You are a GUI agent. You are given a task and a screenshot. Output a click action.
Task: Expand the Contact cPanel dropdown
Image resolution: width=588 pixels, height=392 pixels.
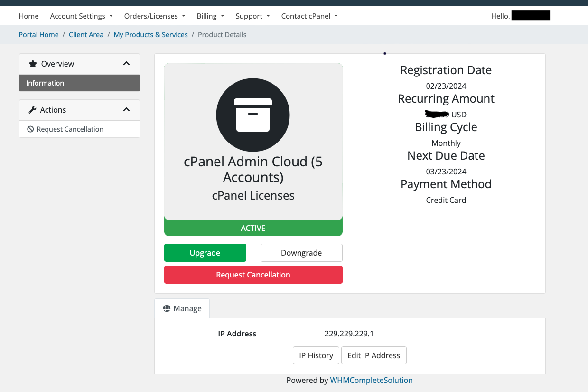coord(309,16)
